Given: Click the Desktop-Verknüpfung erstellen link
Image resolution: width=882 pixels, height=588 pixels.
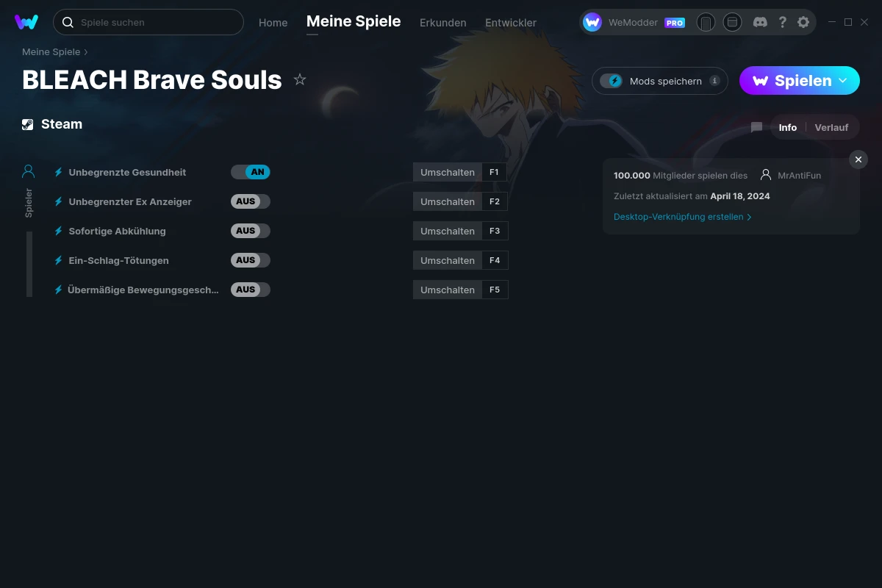Looking at the screenshot, I should tap(678, 216).
